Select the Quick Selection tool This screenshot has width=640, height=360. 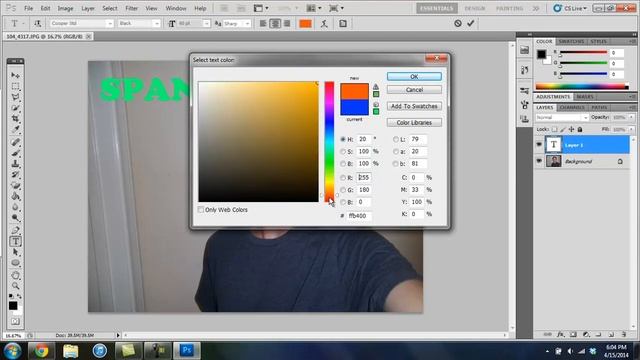pos(15,108)
